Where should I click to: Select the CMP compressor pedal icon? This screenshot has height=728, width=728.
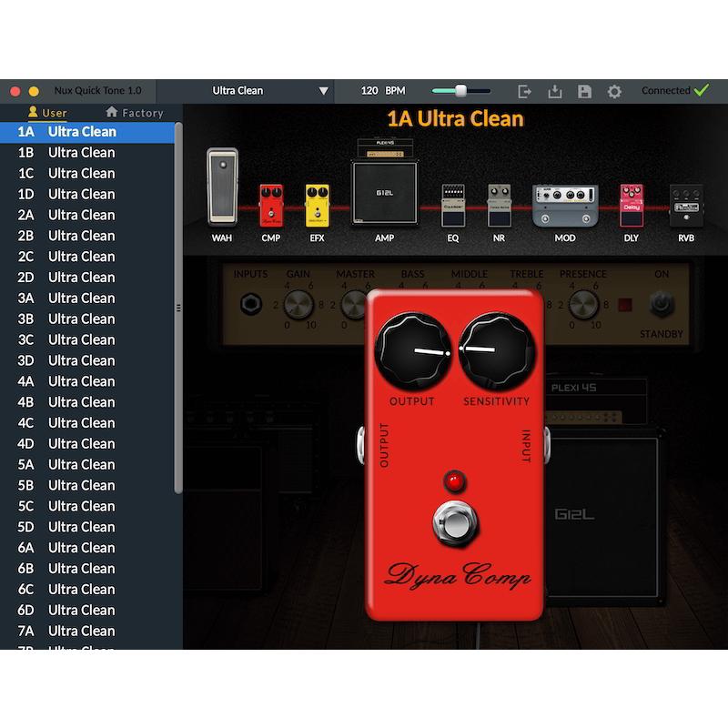[x=271, y=206]
